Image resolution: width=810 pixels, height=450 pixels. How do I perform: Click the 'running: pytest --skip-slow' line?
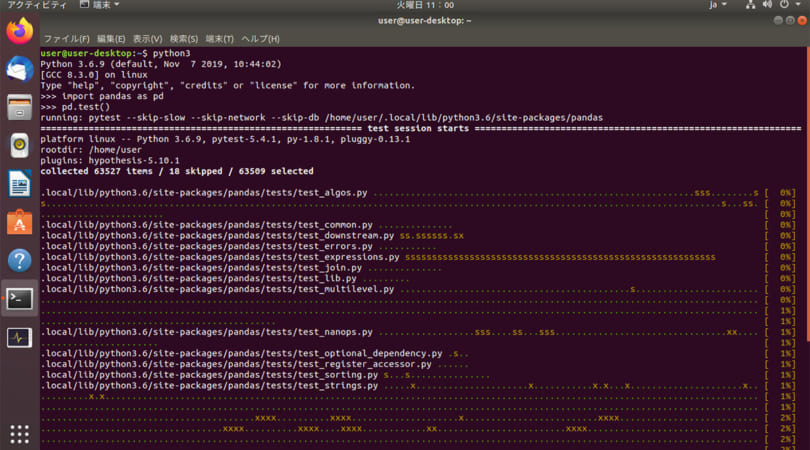click(321, 118)
